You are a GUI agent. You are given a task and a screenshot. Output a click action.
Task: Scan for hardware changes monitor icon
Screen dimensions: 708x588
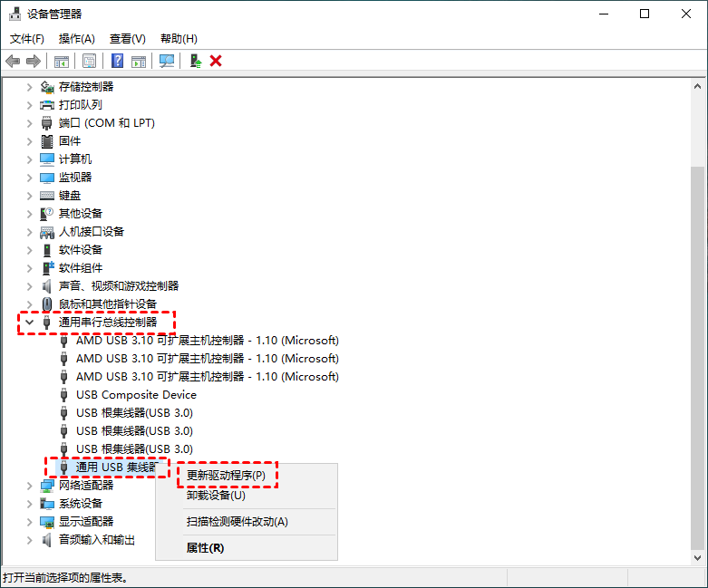click(x=167, y=61)
